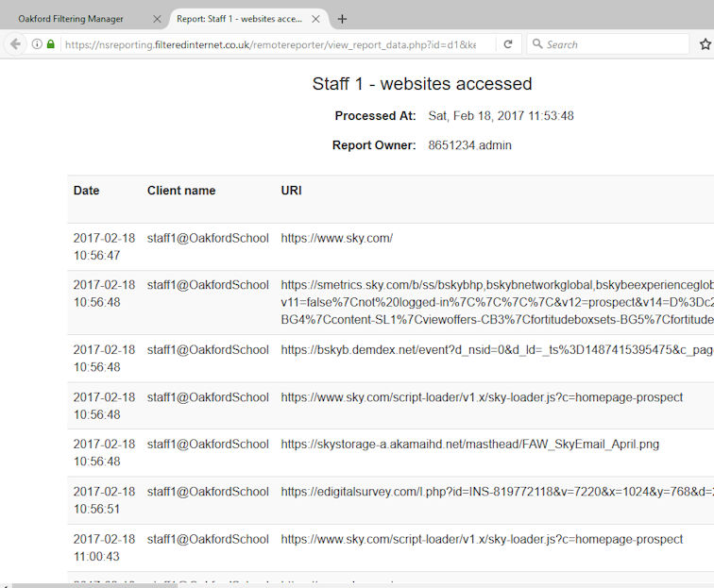The image size is (714, 588).
Task: Click the green secure padlock icon
Action: point(51,44)
